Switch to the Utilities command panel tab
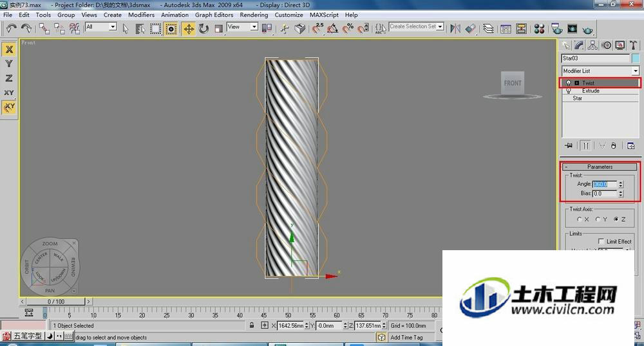This screenshot has width=644, height=346. [x=633, y=45]
